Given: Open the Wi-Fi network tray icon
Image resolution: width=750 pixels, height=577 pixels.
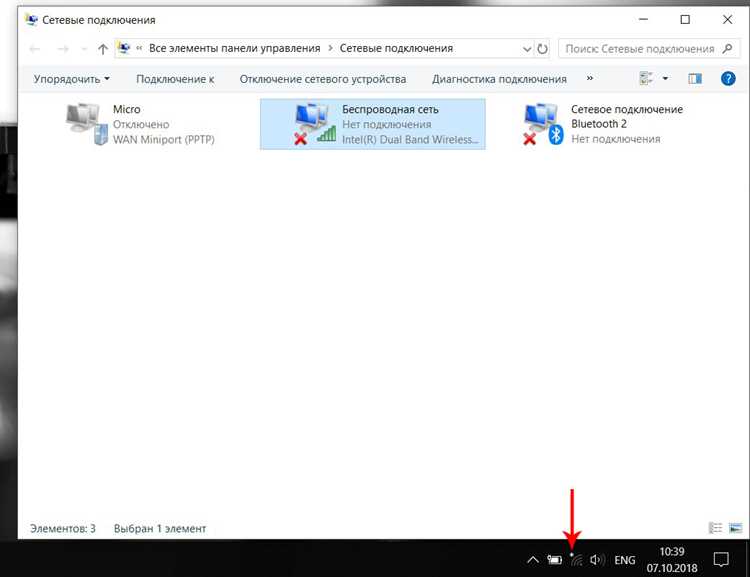Looking at the screenshot, I should pyautogui.click(x=576, y=559).
